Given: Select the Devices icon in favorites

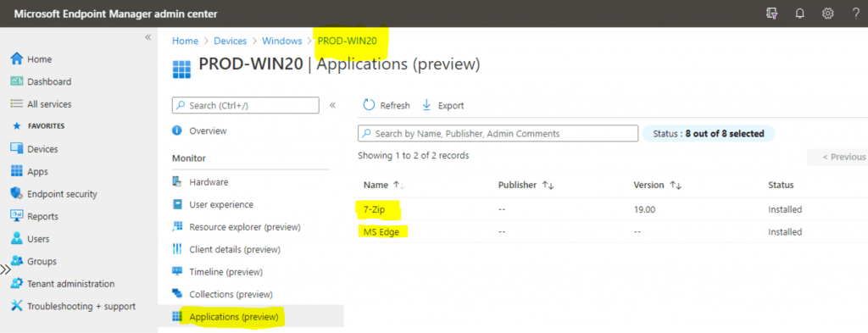Looking at the screenshot, I should click(x=17, y=149).
